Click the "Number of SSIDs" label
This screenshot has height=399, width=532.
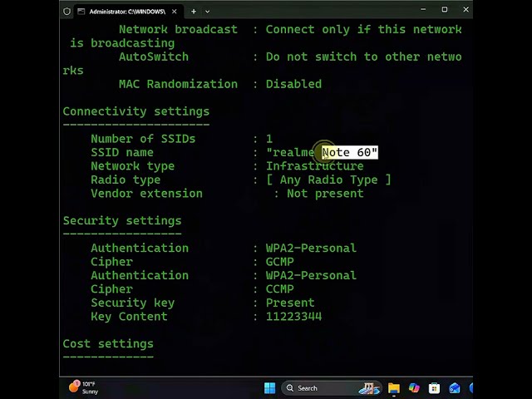(x=143, y=139)
